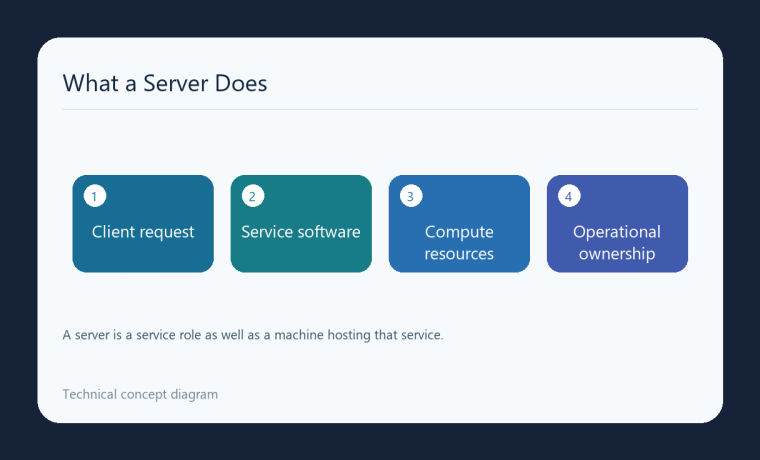Click the sentence 'A server is a service role...'
The image size is (760, 460).
(253, 335)
